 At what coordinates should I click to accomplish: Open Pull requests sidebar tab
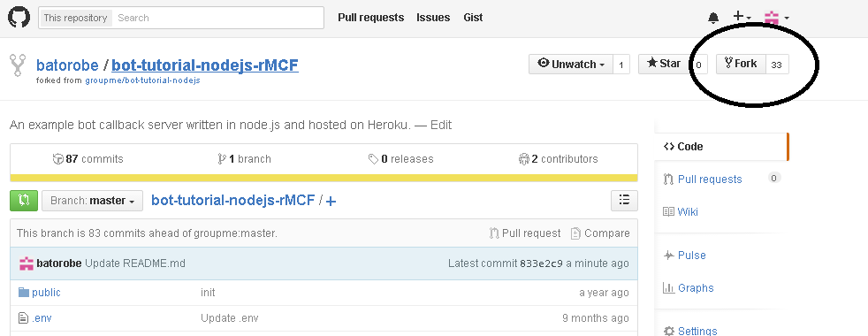[x=710, y=179]
